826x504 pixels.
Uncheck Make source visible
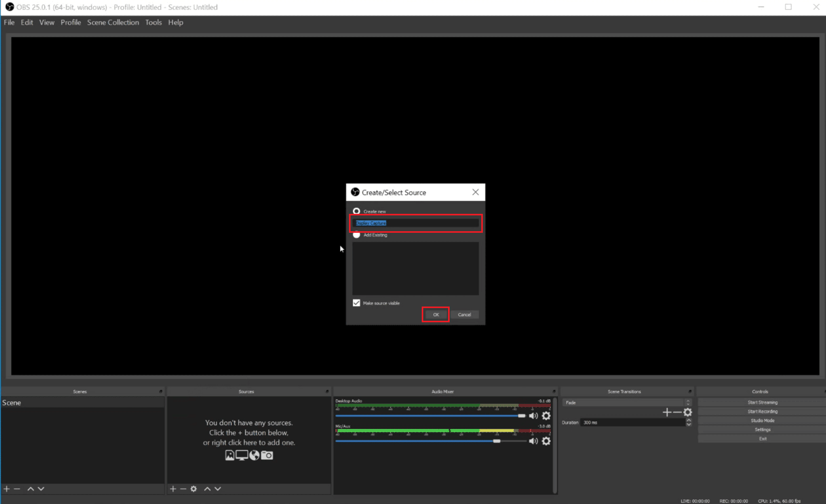point(356,302)
